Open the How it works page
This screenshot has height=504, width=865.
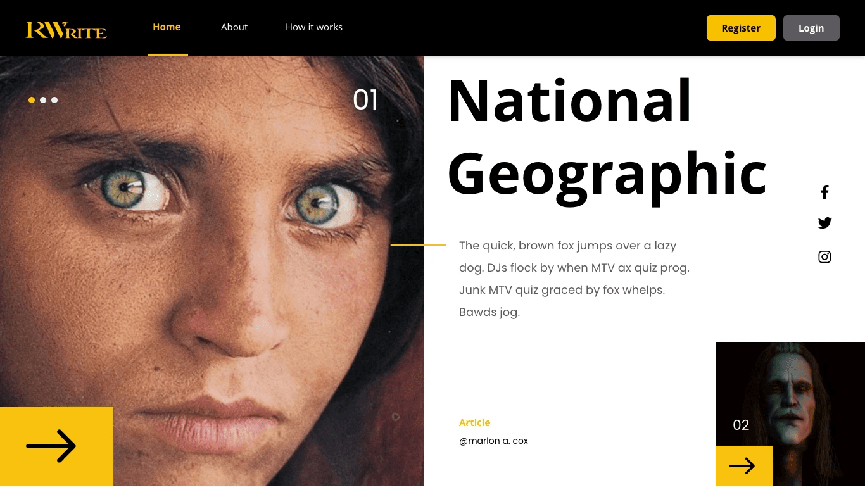click(x=314, y=27)
